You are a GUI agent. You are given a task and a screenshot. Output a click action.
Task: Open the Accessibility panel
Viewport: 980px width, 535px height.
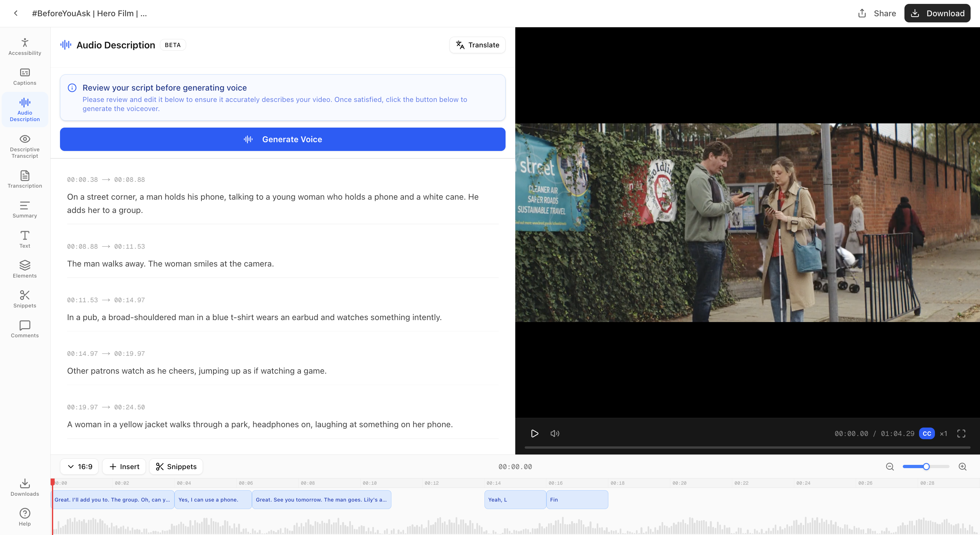pyautogui.click(x=24, y=46)
